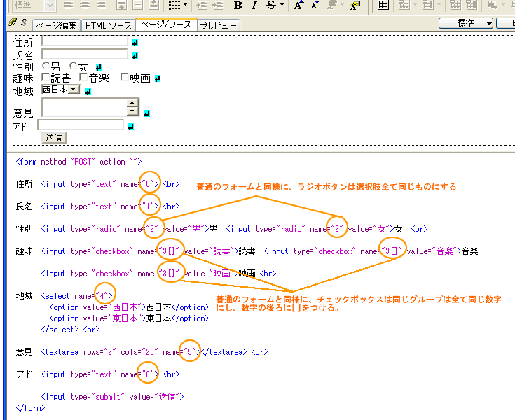515x420 pixels.
Task: Open the プレビュー tab
Action: coord(219,25)
